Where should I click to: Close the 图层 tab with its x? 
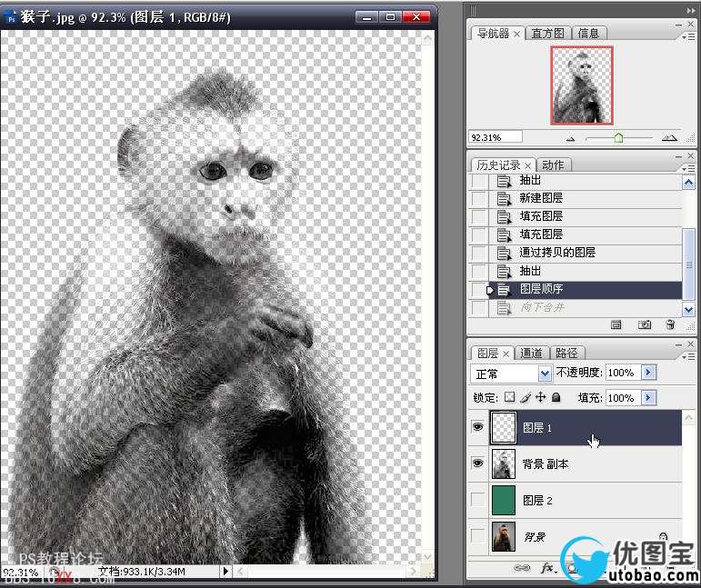pos(506,354)
